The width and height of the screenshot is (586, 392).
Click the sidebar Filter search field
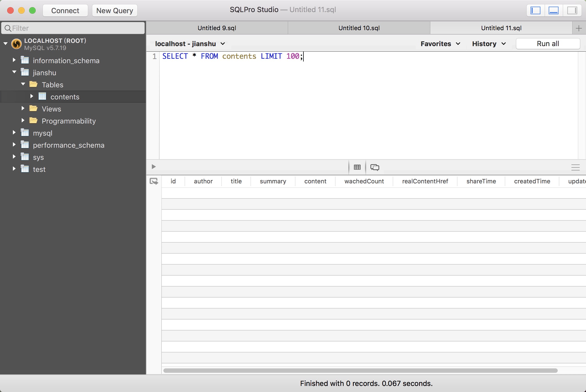73,28
